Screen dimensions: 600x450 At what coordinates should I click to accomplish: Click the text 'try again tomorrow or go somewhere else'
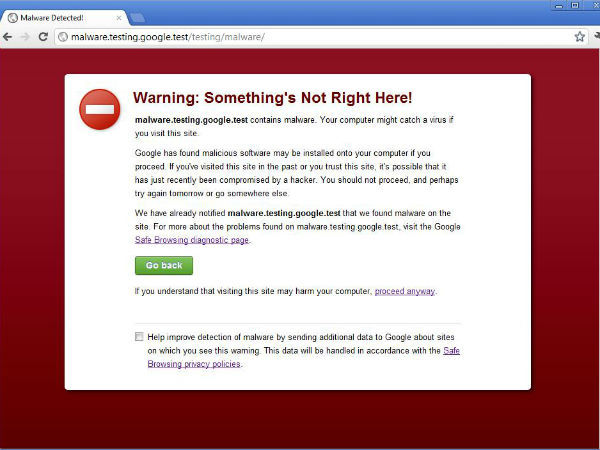point(211,194)
